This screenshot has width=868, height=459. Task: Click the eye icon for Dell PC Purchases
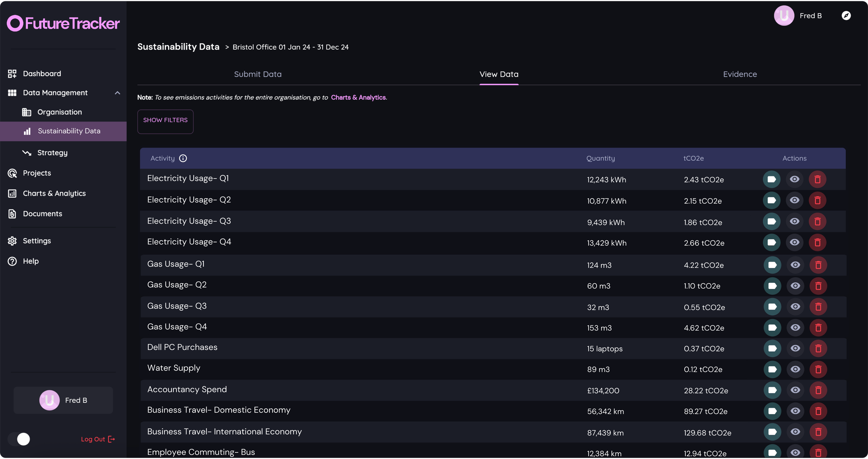795,348
